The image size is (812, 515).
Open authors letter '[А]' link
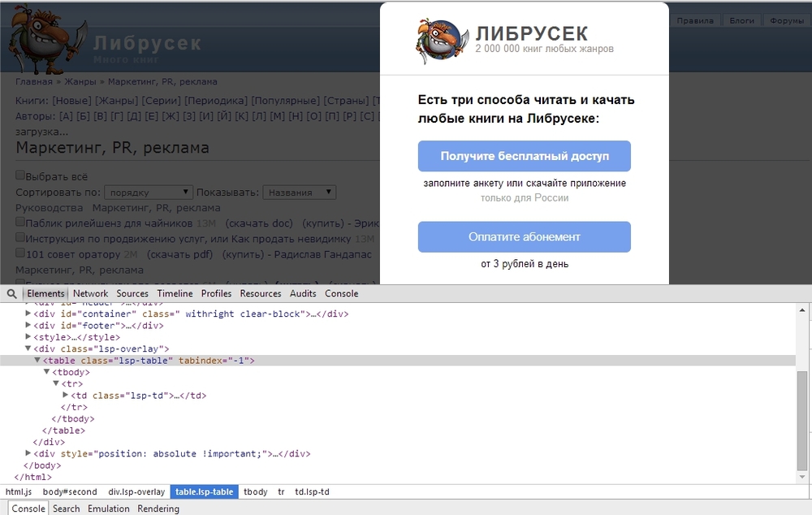click(66, 116)
